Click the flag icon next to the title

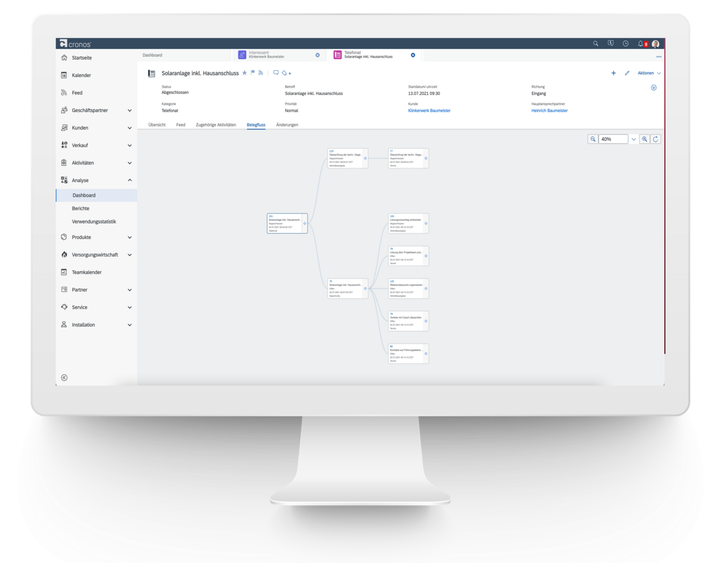point(253,73)
